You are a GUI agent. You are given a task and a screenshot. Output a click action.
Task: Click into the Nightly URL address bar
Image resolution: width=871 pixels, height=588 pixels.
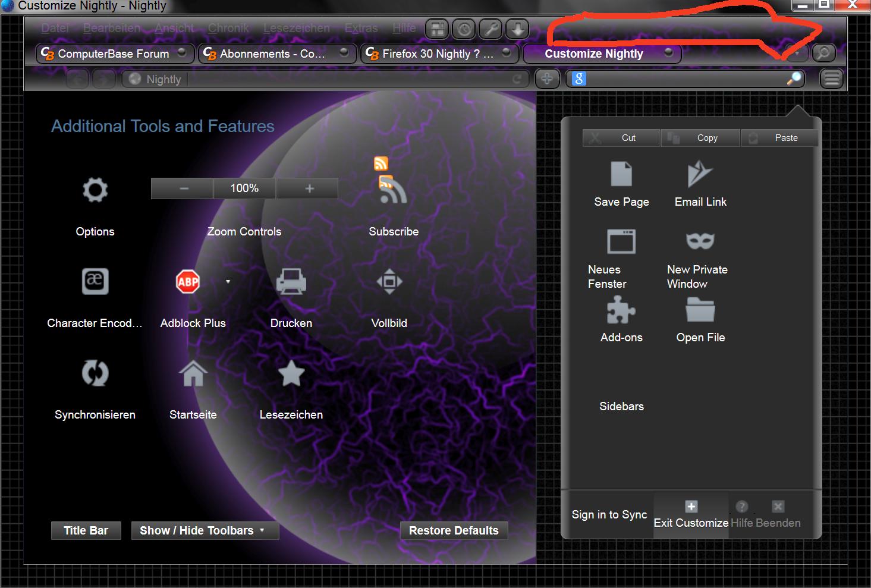(x=326, y=79)
